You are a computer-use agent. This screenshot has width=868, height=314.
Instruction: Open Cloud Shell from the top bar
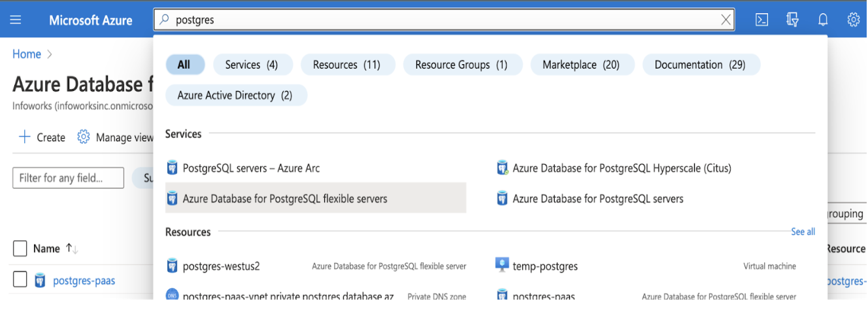[x=761, y=20]
